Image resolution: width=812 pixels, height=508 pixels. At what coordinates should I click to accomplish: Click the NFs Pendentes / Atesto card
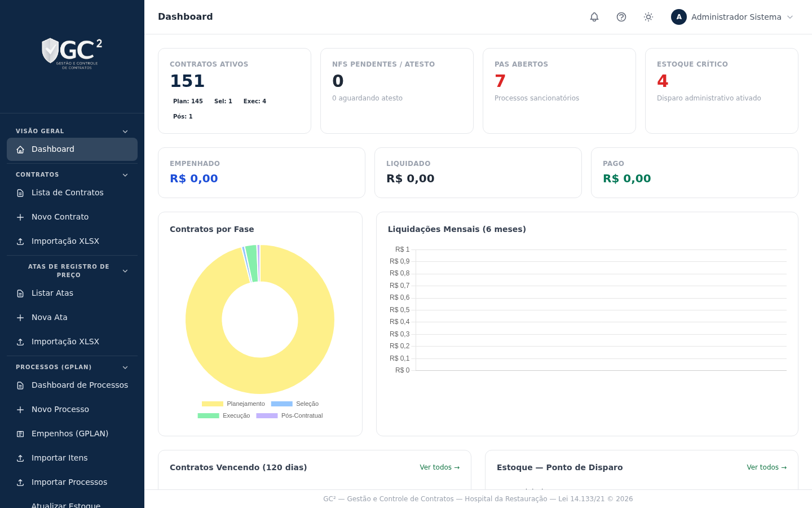pyautogui.click(x=397, y=91)
